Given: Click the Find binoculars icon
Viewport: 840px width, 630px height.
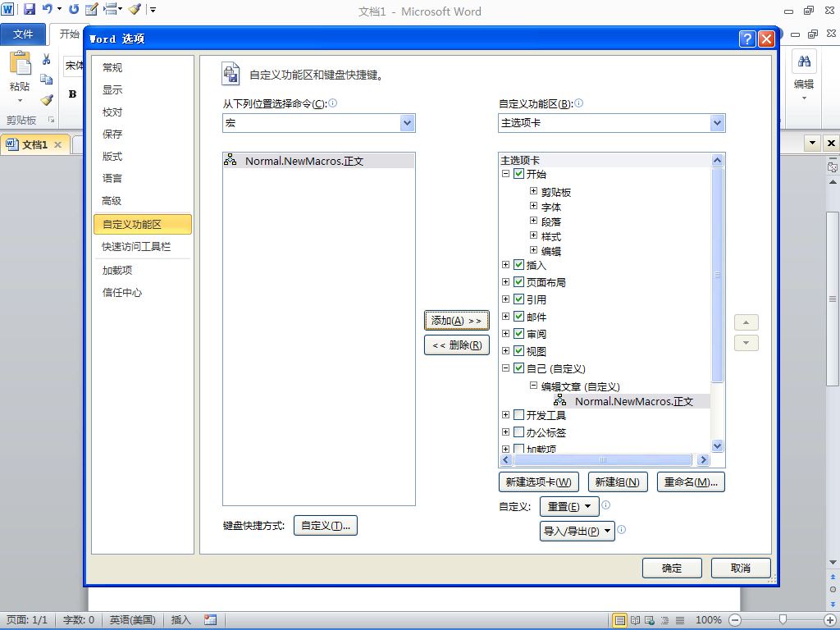Looking at the screenshot, I should coord(804,62).
